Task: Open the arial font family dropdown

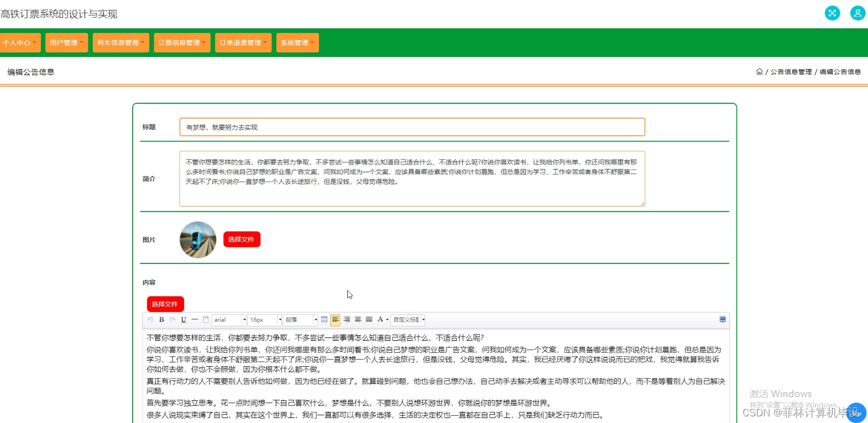Action: 229,320
